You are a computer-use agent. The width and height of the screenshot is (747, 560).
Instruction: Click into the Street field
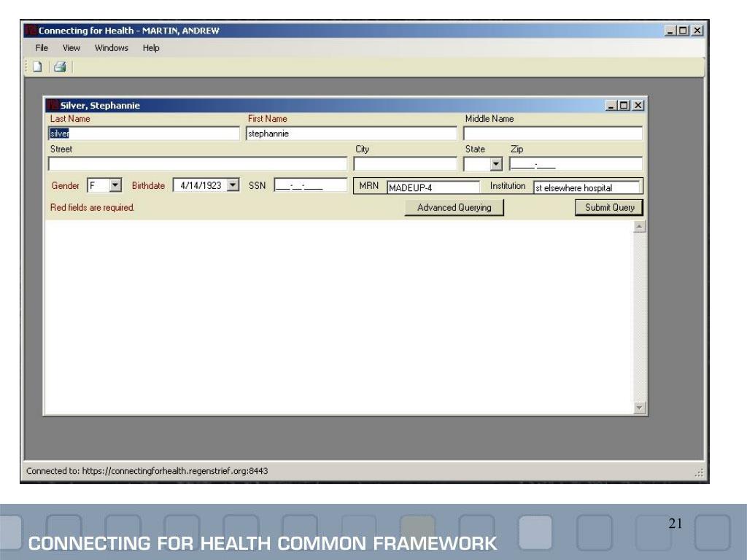(x=198, y=164)
